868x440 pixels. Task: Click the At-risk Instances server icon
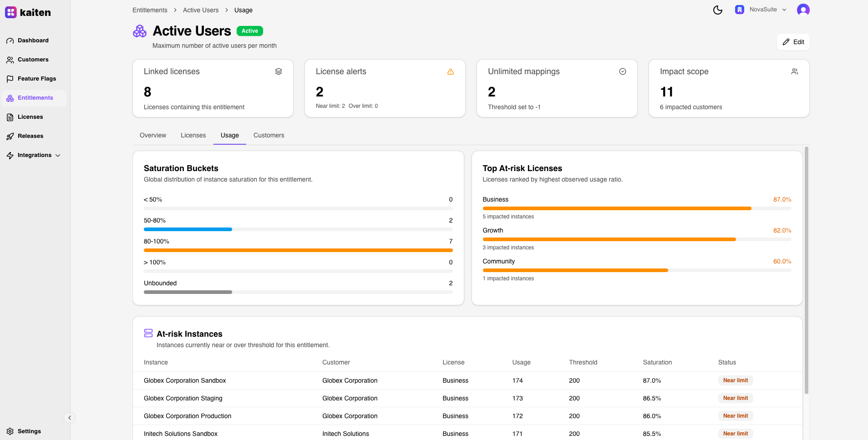click(148, 334)
